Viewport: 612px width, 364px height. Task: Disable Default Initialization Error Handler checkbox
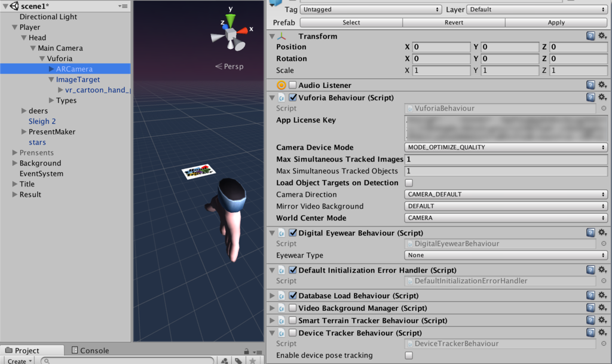[293, 270]
